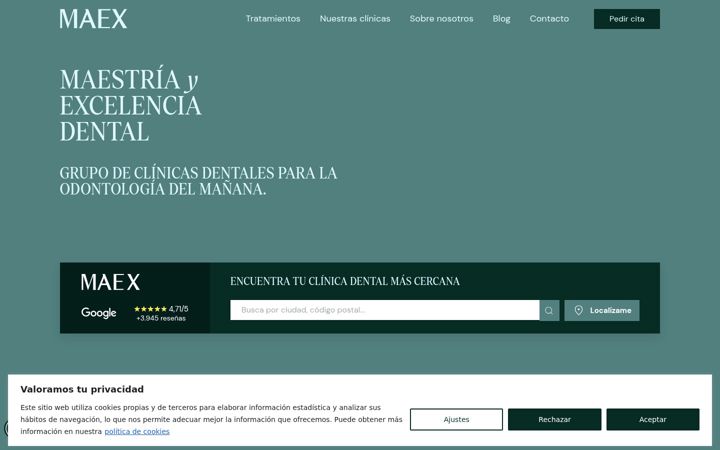Click the GRUPO DE CLÍNICAS DENTALES subtitle
720x450 pixels.
click(x=198, y=181)
